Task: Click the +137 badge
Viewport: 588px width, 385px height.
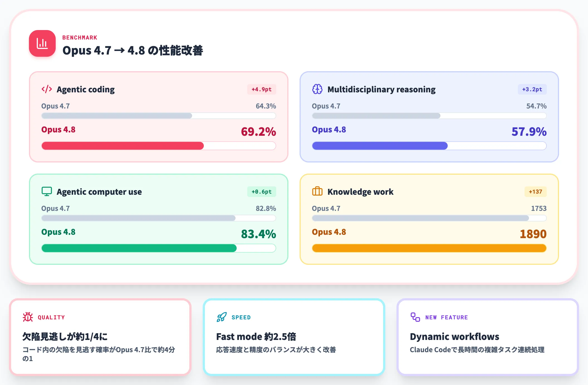Action: click(536, 192)
